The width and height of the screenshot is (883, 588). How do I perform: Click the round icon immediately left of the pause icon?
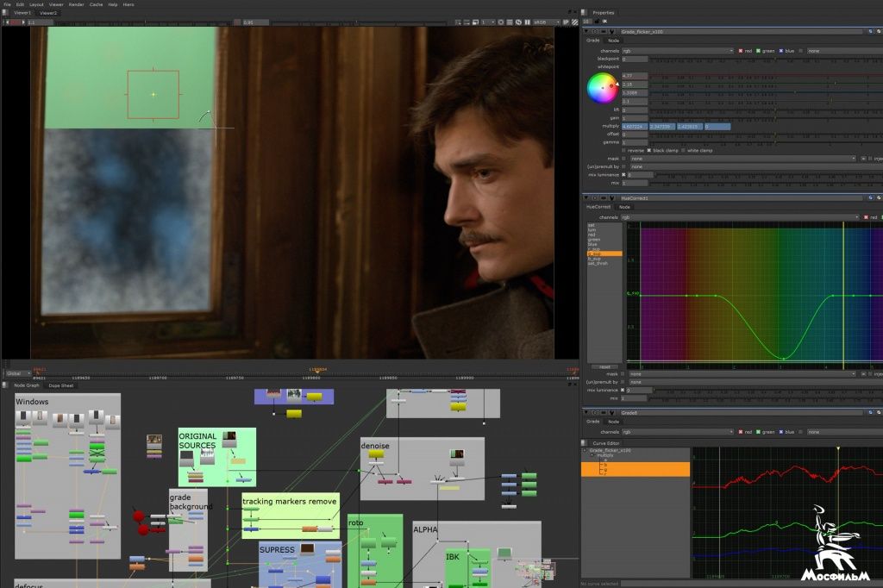click(518, 22)
